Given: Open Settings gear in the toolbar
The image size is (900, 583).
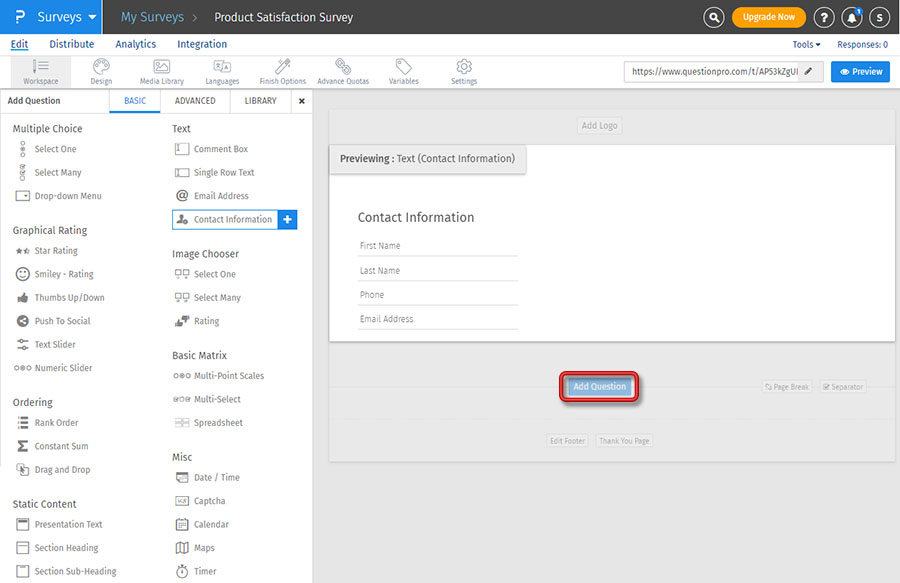Looking at the screenshot, I should click(464, 70).
